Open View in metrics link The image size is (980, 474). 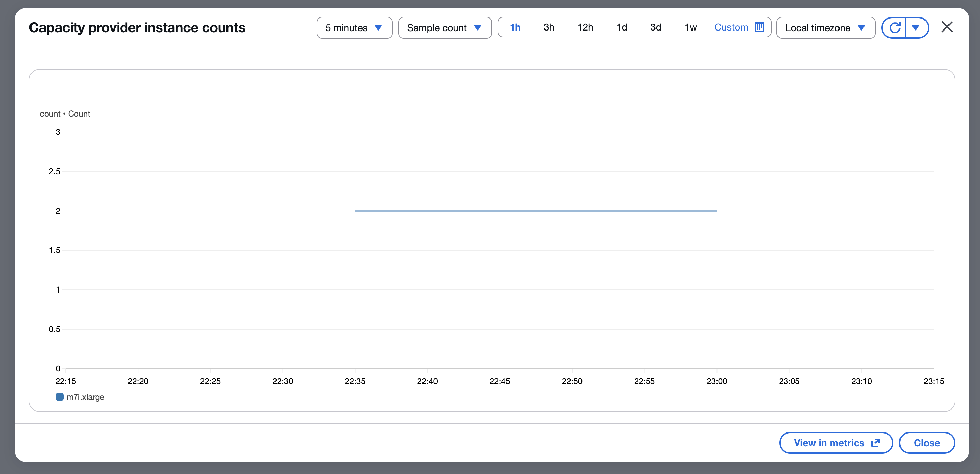point(829,443)
